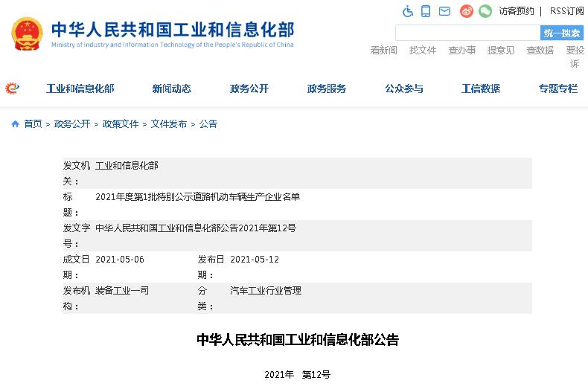Screen dimensions: 588x386
Task: Go to 政务公开 in breadcrumb
Action: click(72, 124)
